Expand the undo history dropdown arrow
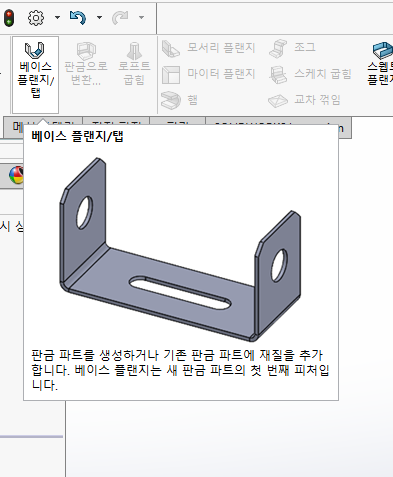Viewport: 393px width, 477px height. [x=99, y=17]
